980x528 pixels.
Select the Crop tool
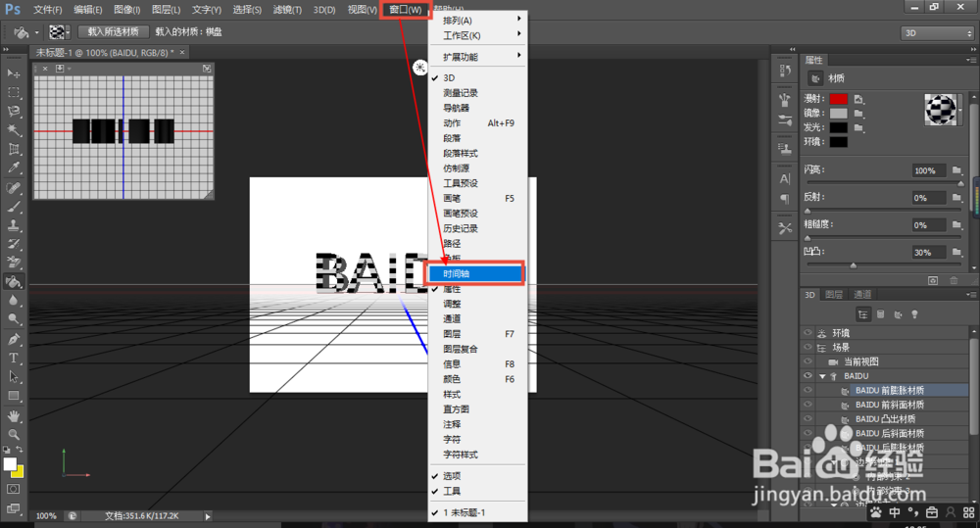13,149
